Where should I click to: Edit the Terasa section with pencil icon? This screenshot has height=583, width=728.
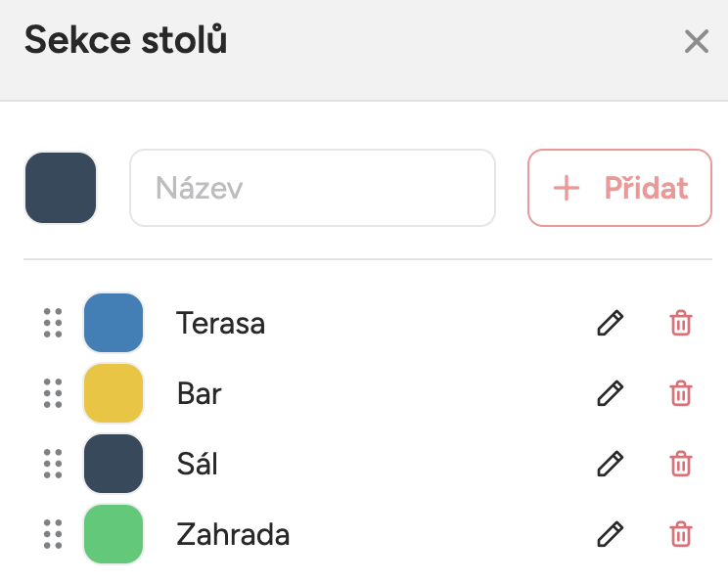[x=610, y=323]
